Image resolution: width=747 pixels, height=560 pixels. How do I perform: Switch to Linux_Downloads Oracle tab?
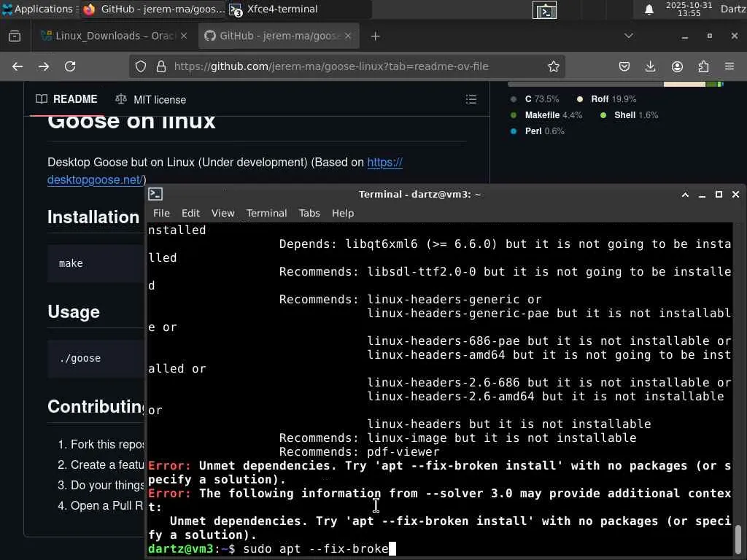click(115, 36)
